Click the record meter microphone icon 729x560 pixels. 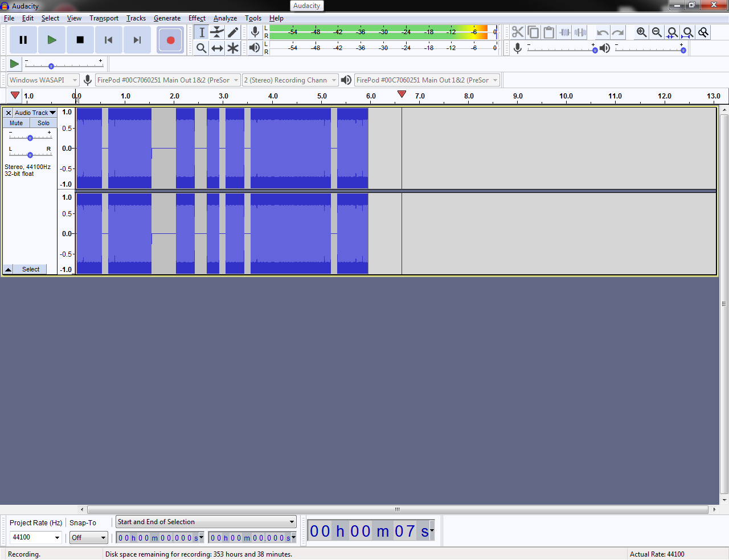coord(255,32)
